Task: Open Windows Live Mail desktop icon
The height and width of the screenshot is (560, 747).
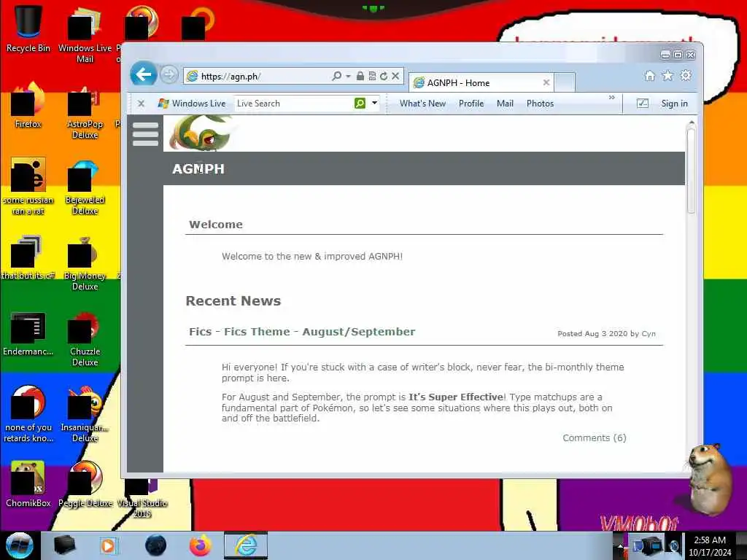Action: pos(85,34)
